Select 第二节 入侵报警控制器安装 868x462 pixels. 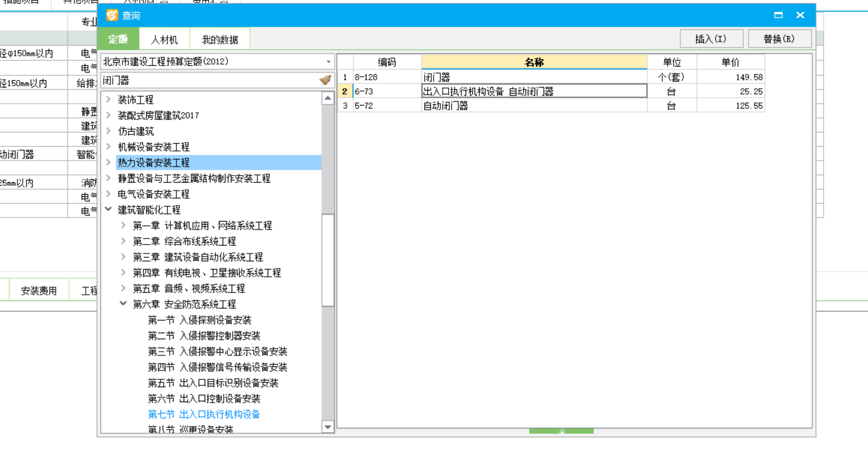(204, 336)
